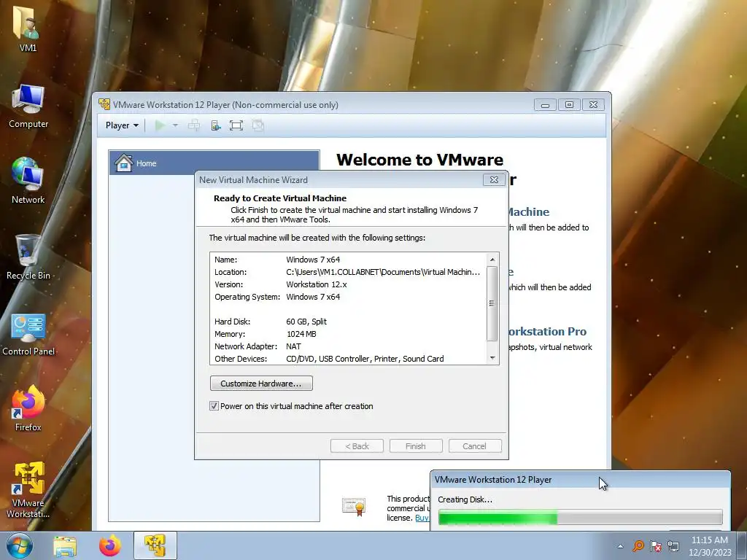The image size is (747, 560).
Task: Minimize the VMware Workstation 12 Player window
Action: click(x=545, y=104)
